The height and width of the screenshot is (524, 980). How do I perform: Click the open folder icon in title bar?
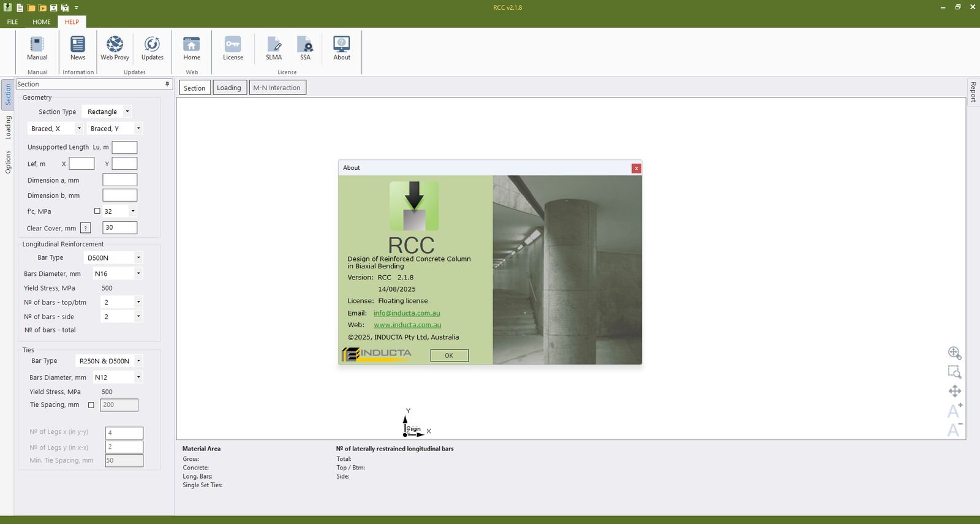pyautogui.click(x=31, y=7)
